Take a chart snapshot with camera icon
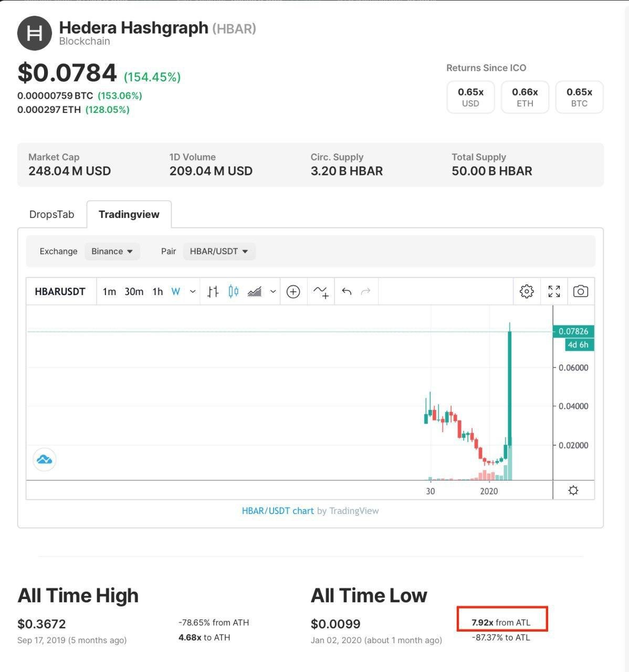 click(x=580, y=291)
